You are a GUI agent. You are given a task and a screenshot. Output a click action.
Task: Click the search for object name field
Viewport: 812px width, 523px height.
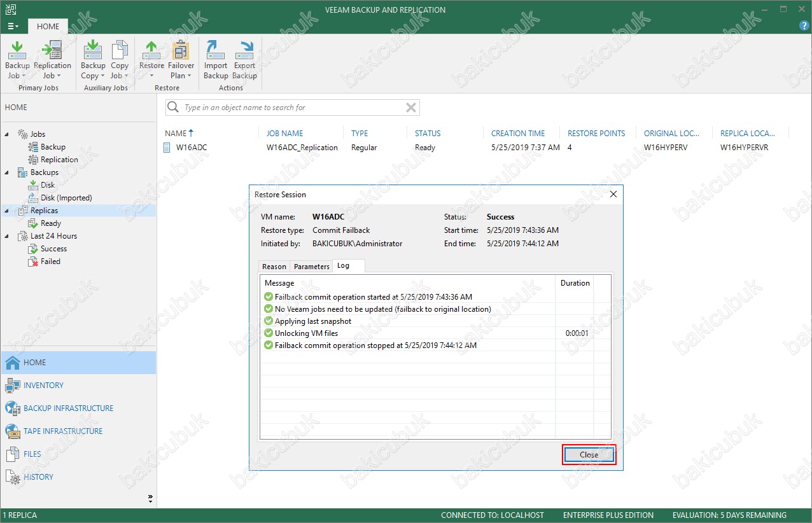(293, 108)
